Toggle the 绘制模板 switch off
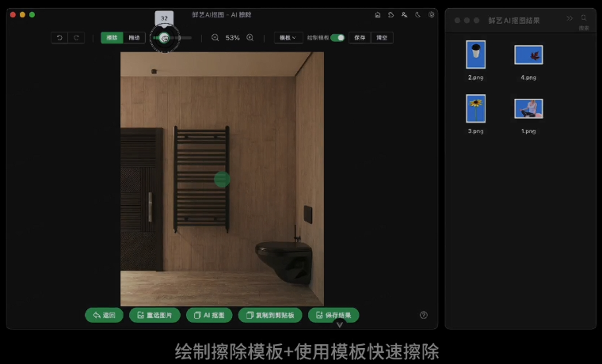The image size is (602, 364). coord(337,38)
